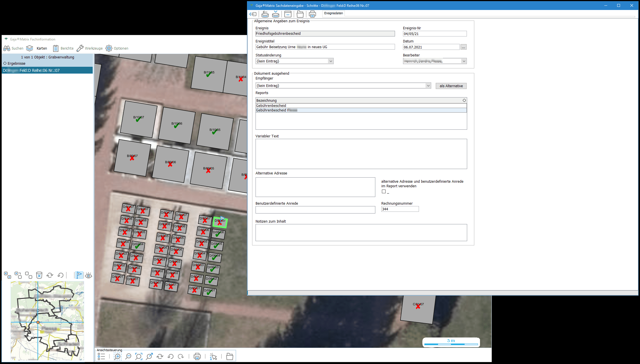Select the Ergebnisse radio button
This screenshot has width=640, height=364.
pyautogui.click(x=5, y=63)
